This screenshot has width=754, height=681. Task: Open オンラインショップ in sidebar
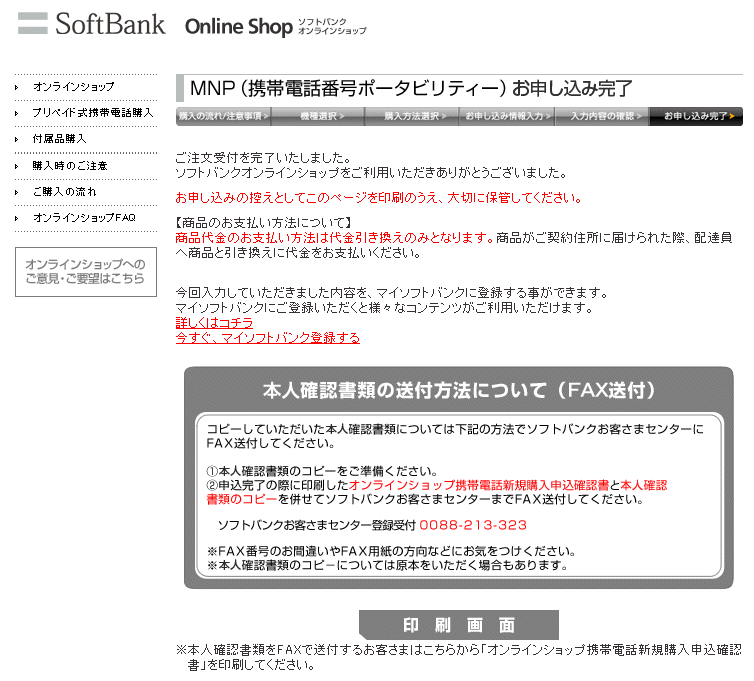coord(74,87)
